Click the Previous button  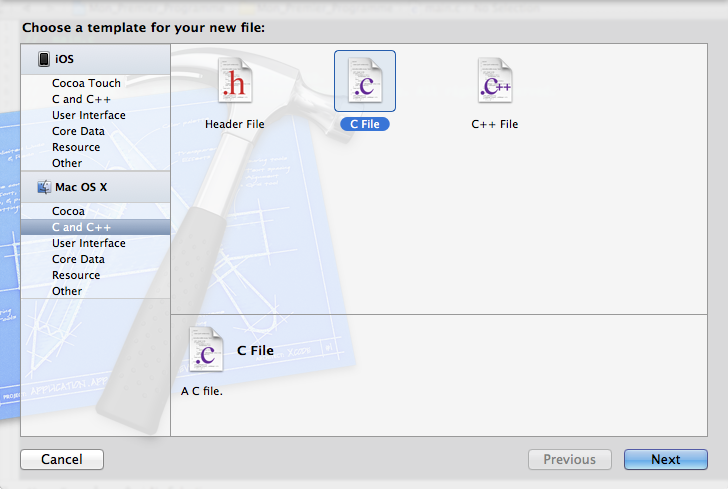570,459
